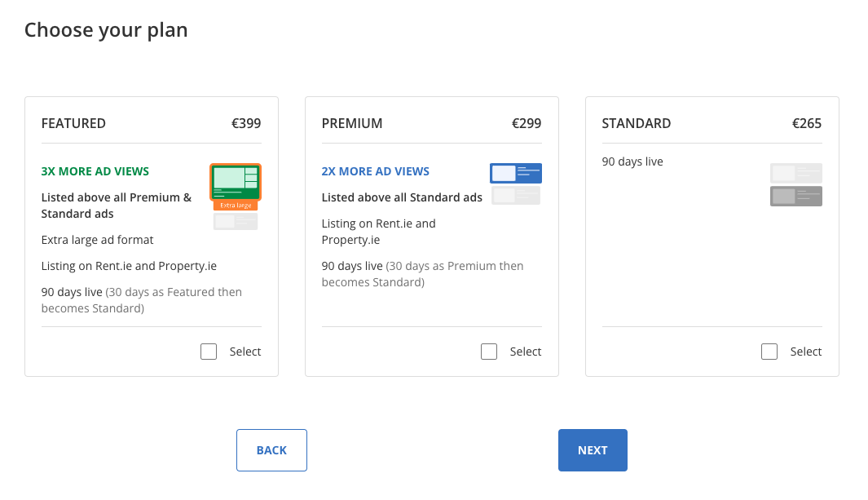Click the PREMIUM plan title
868x500 pixels.
(x=352, y=123)
